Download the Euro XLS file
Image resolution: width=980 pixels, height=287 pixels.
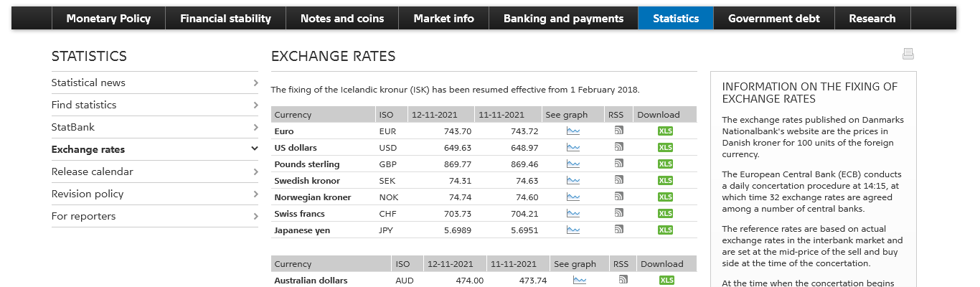pos(665,131)
